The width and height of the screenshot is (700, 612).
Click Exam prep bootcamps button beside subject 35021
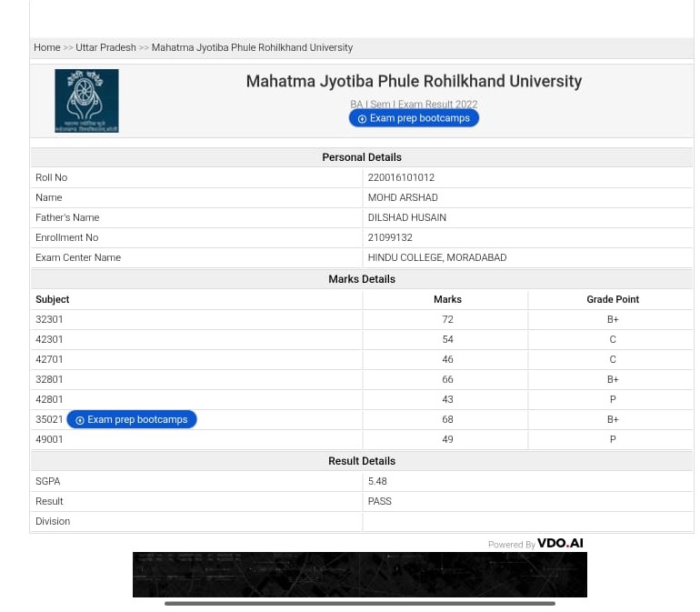coord(132,419)
